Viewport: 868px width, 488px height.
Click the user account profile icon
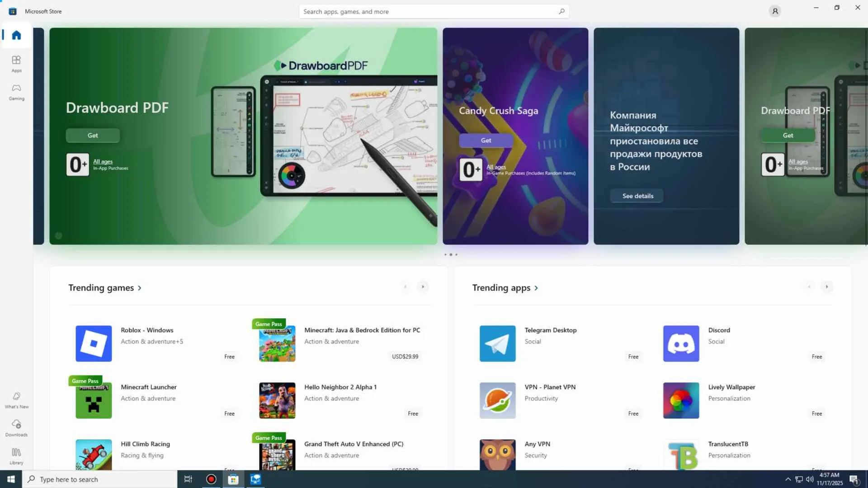click(x=775, y=11)
